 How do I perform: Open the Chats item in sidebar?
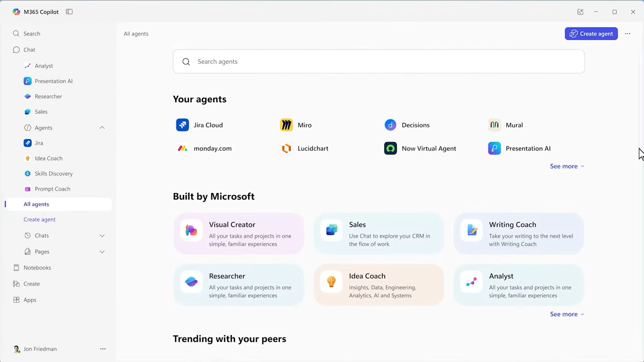click(42, 236)
